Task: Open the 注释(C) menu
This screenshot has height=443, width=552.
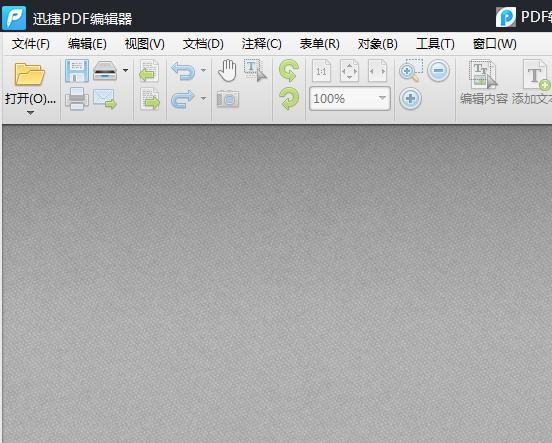Action: pos(261,44)
